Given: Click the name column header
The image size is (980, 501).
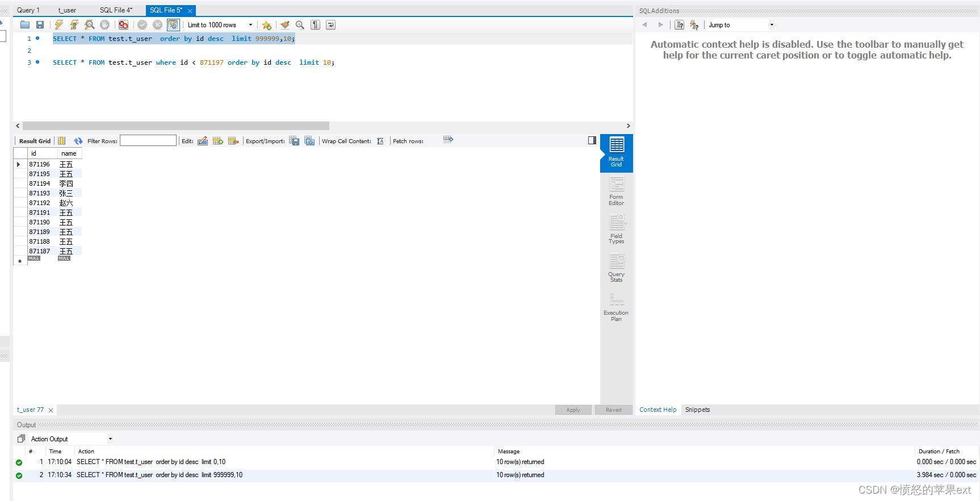Looking at the screenshot, I should click(x=69, y=153).
